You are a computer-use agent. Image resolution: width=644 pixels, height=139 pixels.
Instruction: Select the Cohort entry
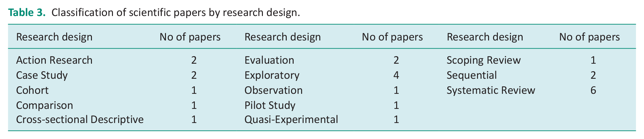tap(32, 90)
